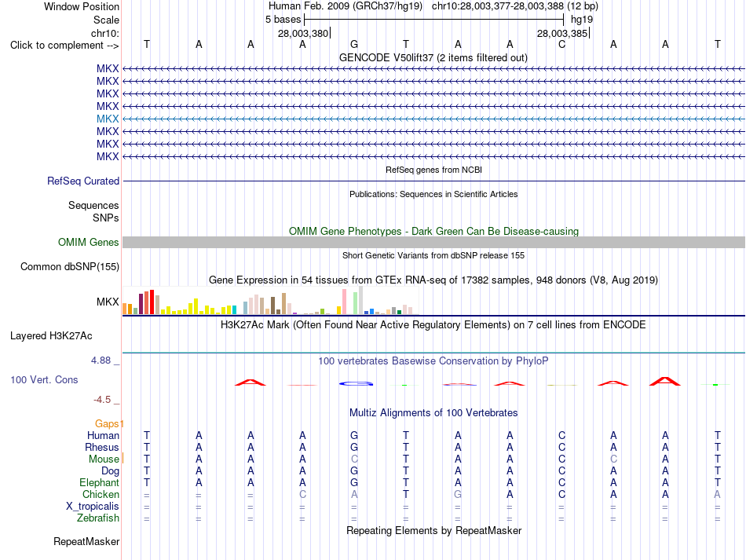Viewport: 746px width, 560px height.
Task: Click the 'Click to complement -->' label
Action: (x=64, y=46)
